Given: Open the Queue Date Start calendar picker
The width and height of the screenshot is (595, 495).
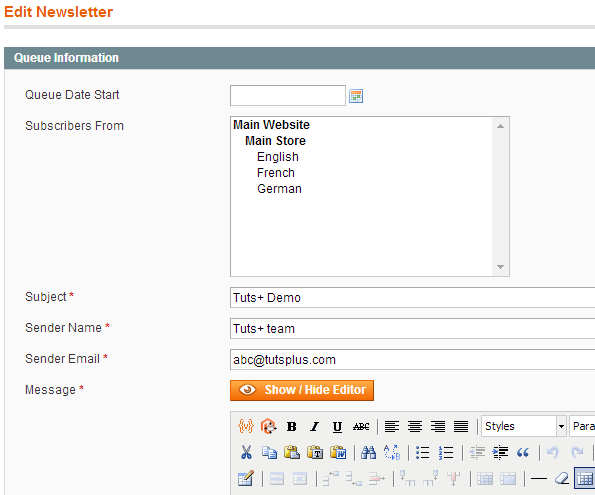Looking at the screenshot, I should [x=356, y=96].
